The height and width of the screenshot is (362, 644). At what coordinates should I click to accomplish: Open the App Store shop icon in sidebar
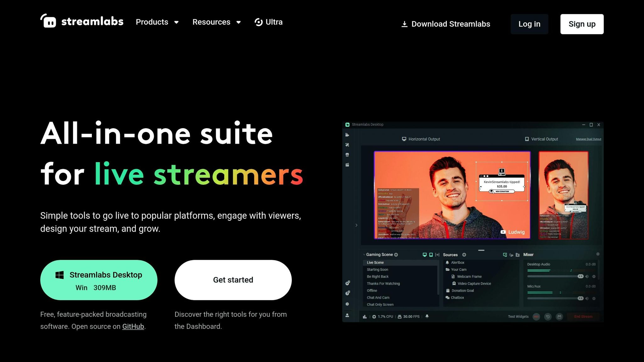coord(347,155)
